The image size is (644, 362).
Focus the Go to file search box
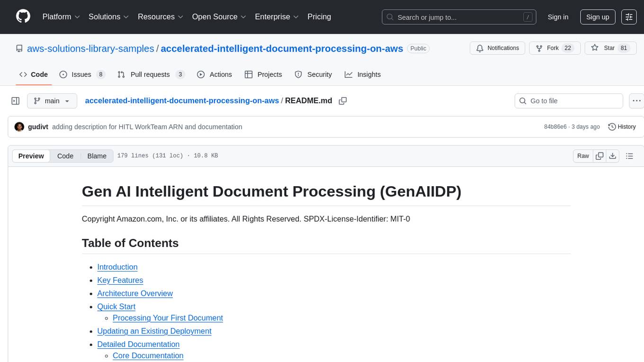click(x=569, y=101)
